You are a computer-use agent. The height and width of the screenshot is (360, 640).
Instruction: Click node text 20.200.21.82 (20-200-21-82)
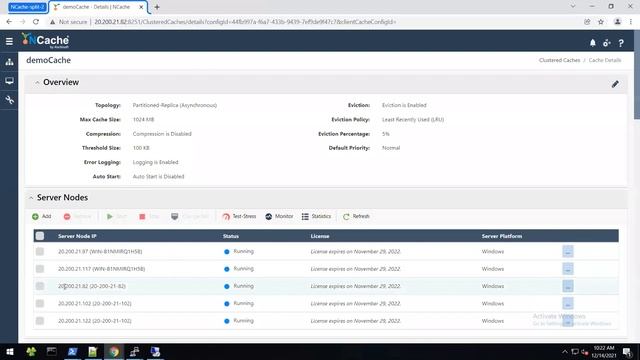point(92,286)
